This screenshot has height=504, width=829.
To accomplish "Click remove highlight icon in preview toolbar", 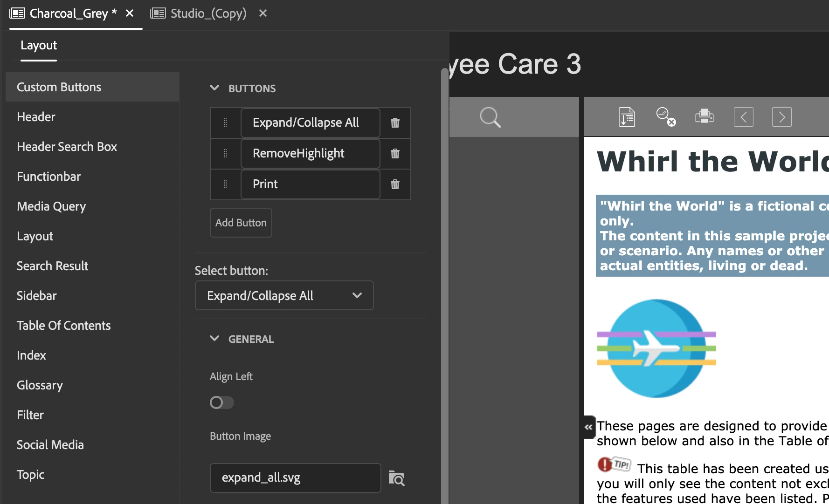I will 666,117.
